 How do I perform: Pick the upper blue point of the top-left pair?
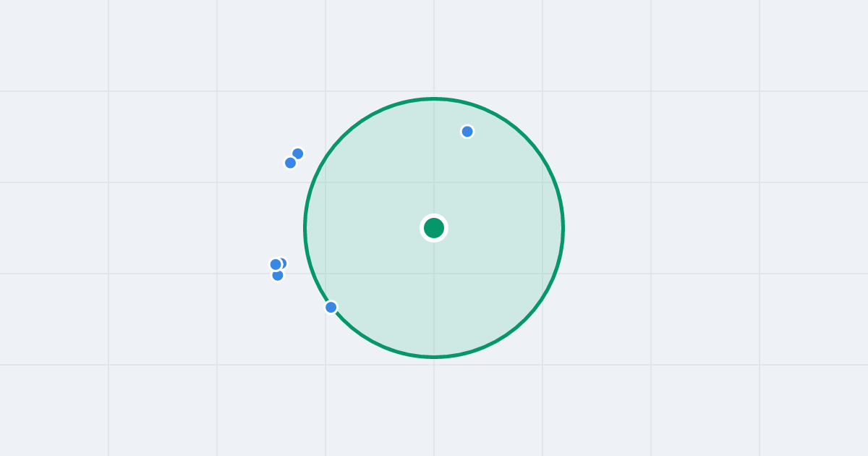pos(298,153)
